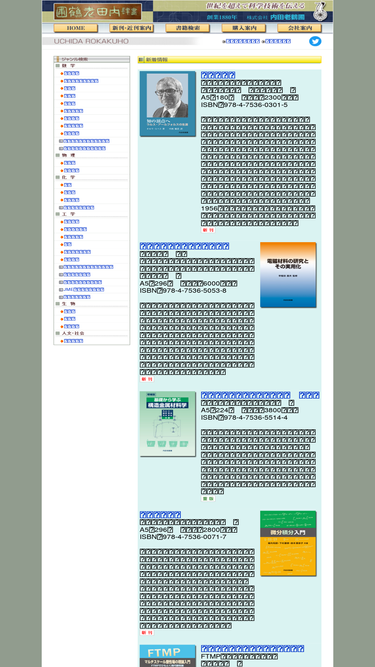Open the first link under 物理 heading
Viewport: 375px width, 667px height.
(x=70, y=163)
